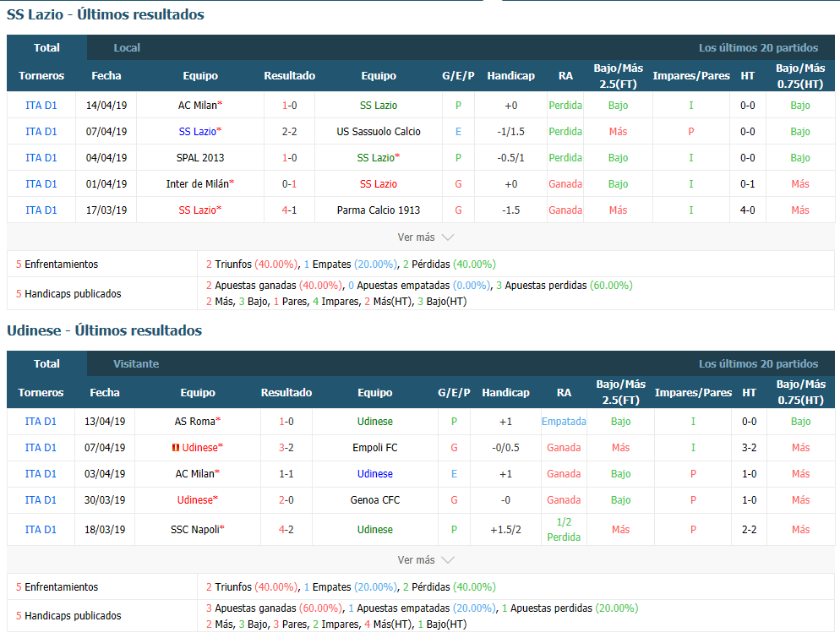Expand Ver más under Udinese results
This screenshot has width=840, height=638.
(x=425, y=559)
